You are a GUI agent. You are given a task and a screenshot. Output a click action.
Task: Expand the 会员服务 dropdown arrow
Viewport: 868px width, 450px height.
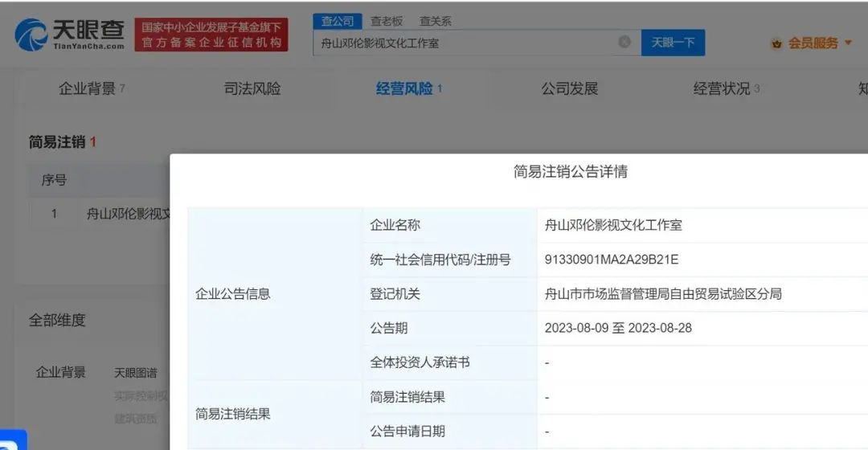tap(848, 43)
